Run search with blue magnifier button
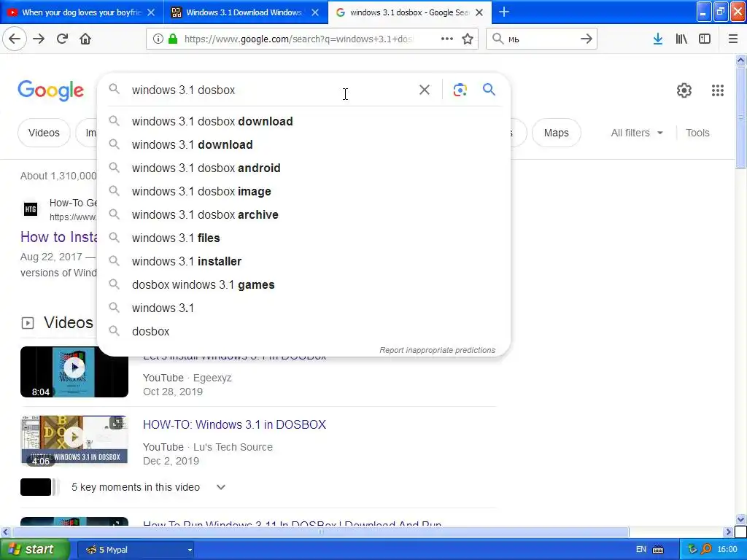747x560 pixels. click(489, 90)
